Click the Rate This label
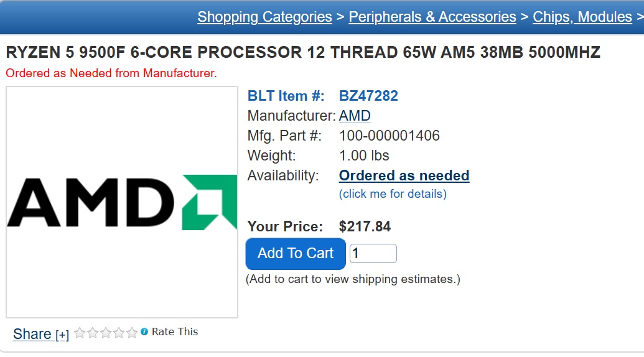Screen dimensions: 644x357 click(x=175, y=331)
